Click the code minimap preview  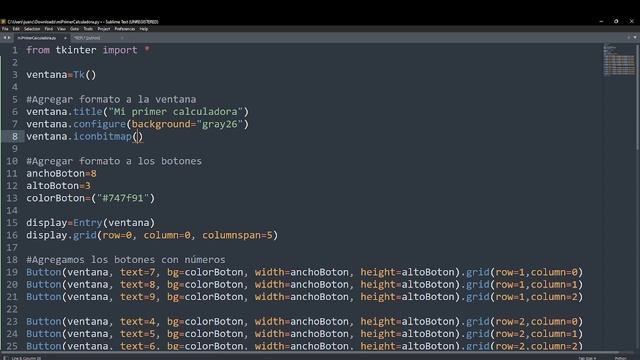tap(619, 60)
